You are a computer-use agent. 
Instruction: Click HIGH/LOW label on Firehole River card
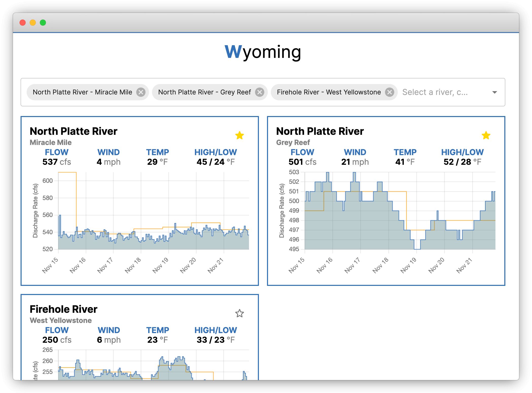pyautogui.click(x=215, y=330)
